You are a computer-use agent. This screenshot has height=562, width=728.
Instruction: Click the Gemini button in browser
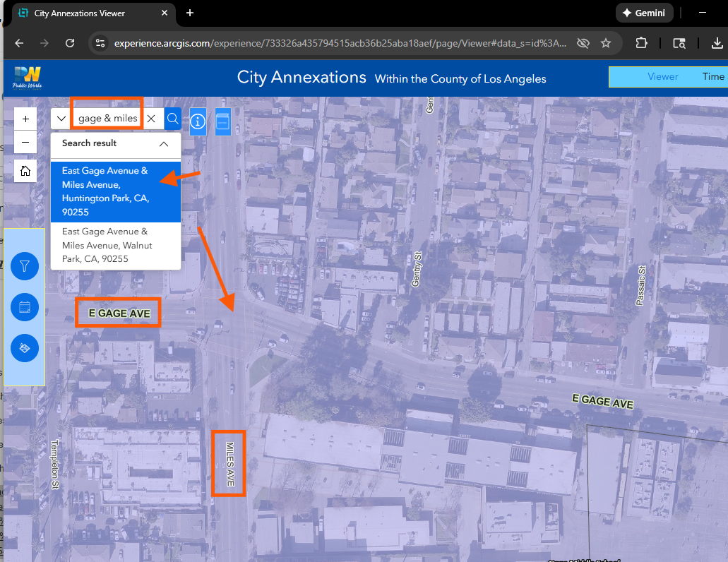point(644,13)
